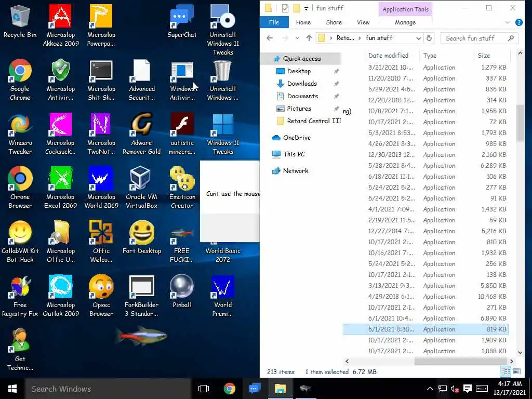532x399 pixels.
Task: Open Adware Remover Gold icon
Action: point(142,134)
